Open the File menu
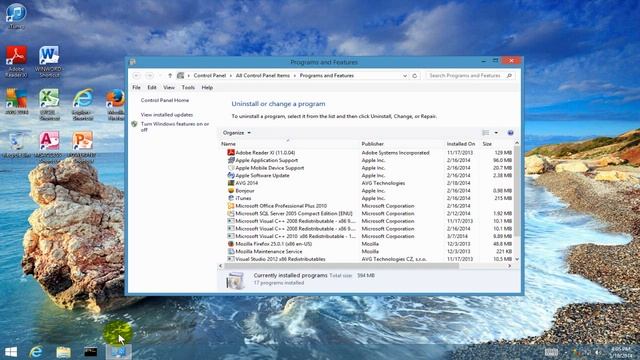This screenshot has width=640, height=360. 136,87
